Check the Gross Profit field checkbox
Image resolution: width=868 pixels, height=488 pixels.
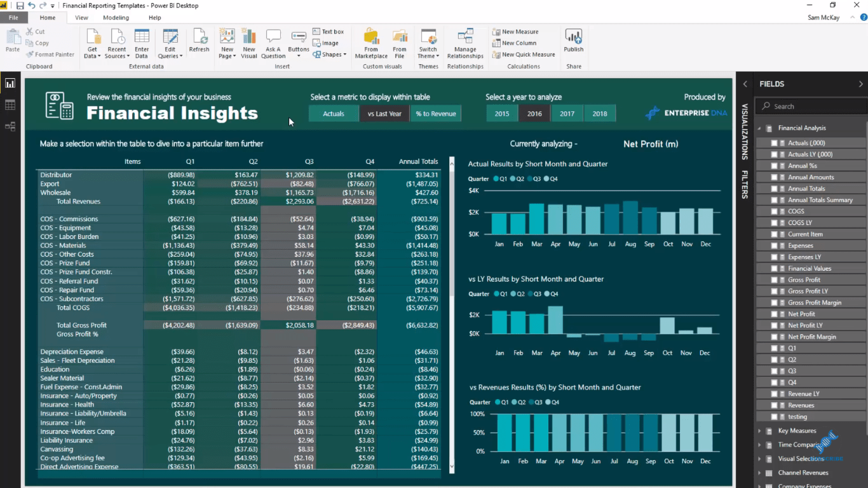tap(774, 280)
